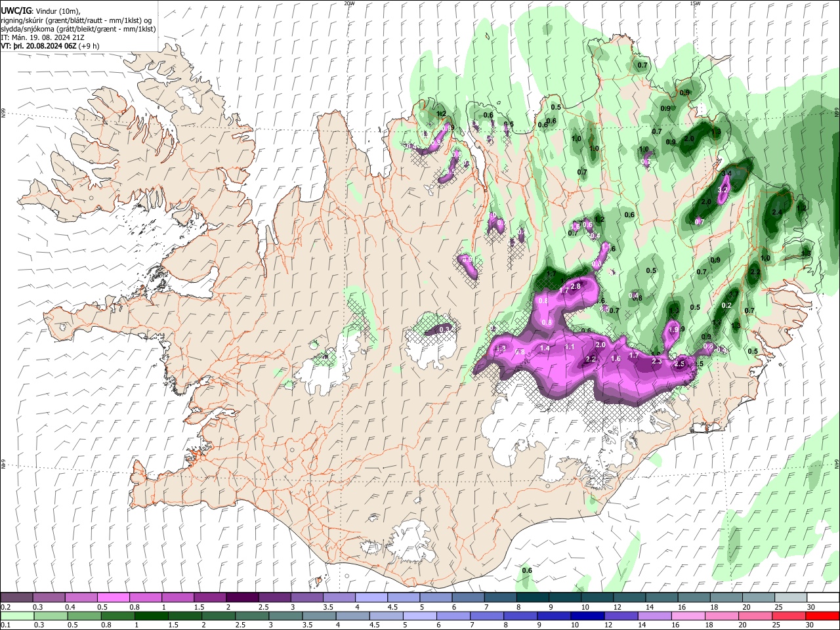Click the "2.8" snowfall value on the map
Image resolution: width=840 pixels, height=630 pixels.
click(x=576, y=286)
